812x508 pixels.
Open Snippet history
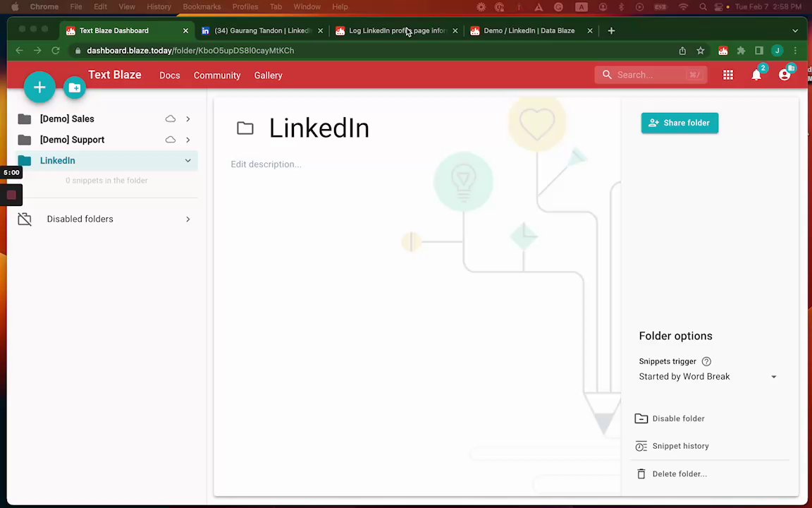(672, 446)
